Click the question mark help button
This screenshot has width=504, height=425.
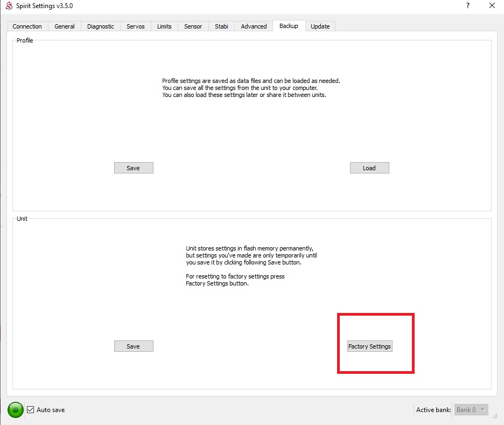[x=468, y=6]
